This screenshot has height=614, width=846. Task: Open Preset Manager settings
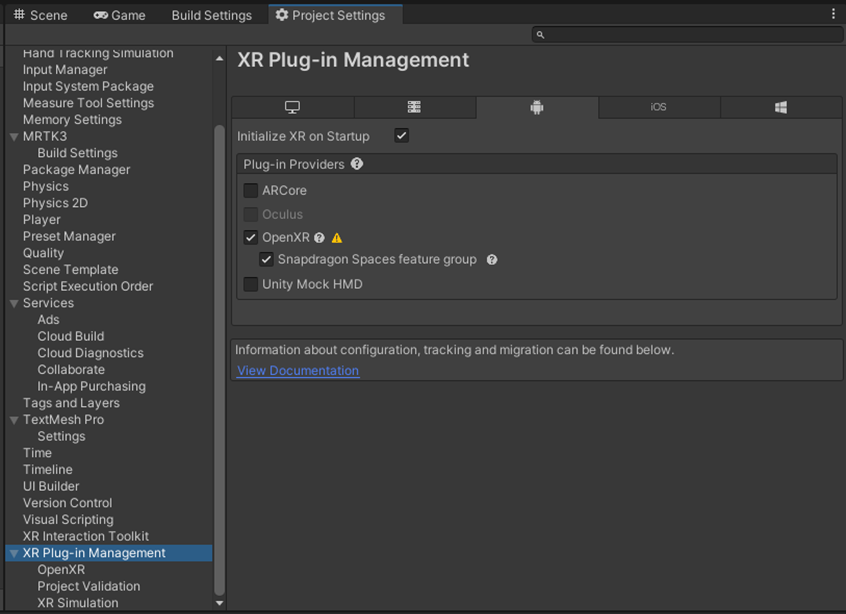(x=69, y=236)
